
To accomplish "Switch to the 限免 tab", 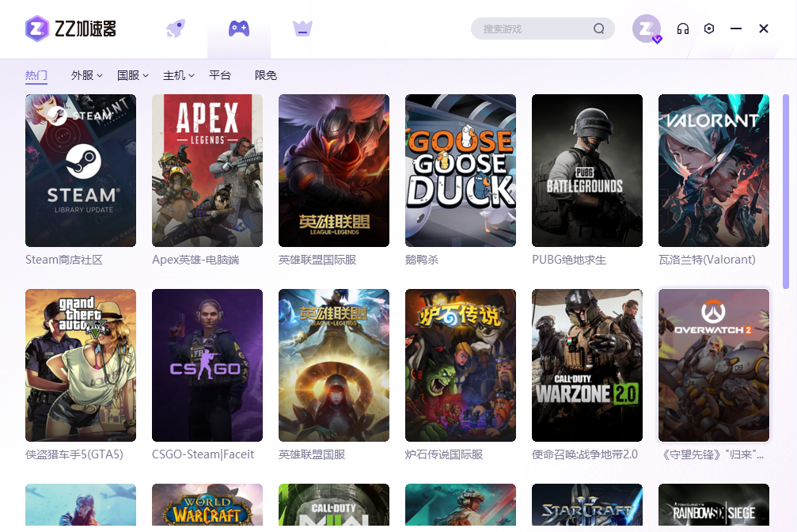I will 266,75.
